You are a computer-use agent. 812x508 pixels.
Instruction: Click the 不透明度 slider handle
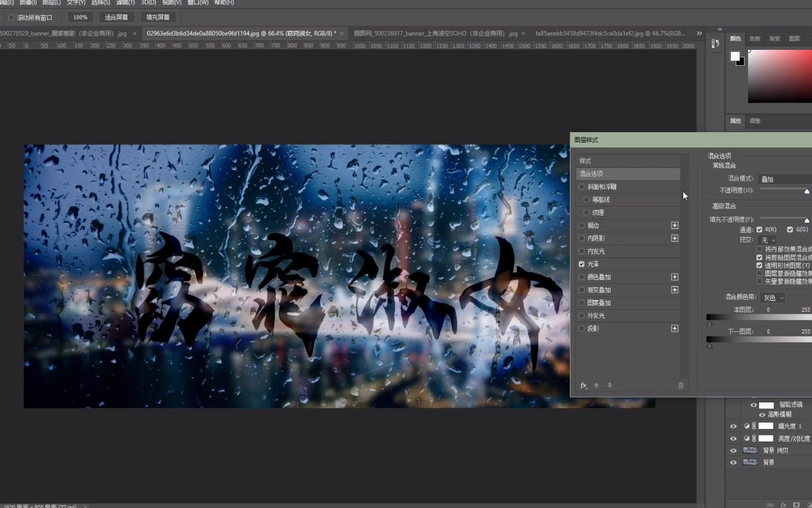coord(807,191)
